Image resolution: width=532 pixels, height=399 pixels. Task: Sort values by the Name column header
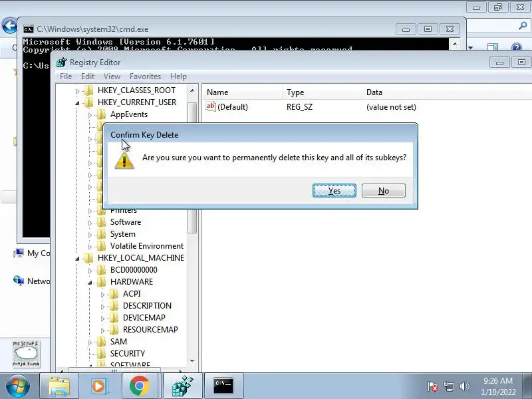click(242, 92)
